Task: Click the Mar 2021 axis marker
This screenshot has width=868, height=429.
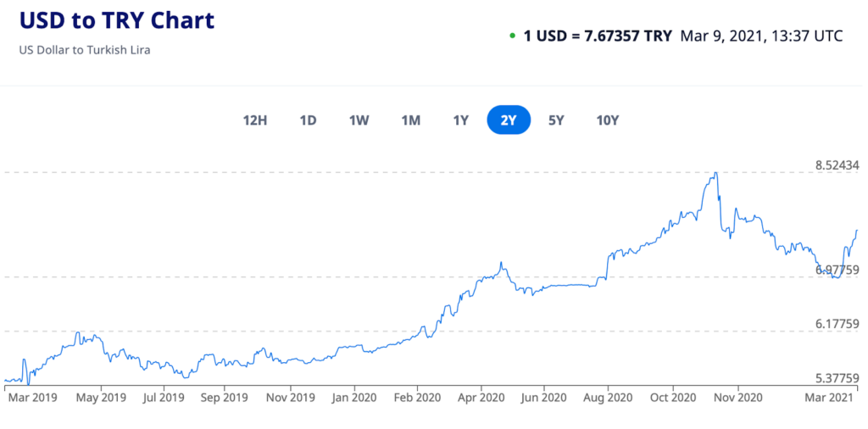Action: point(834,398)
